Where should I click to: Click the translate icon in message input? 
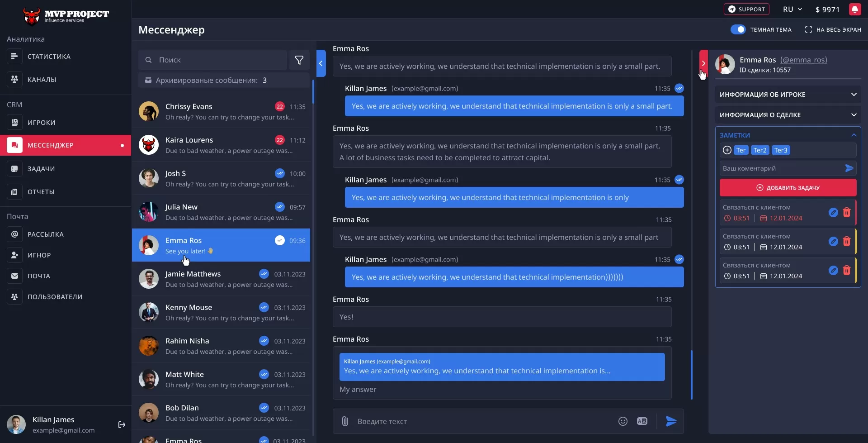click(x=642, y=421)
